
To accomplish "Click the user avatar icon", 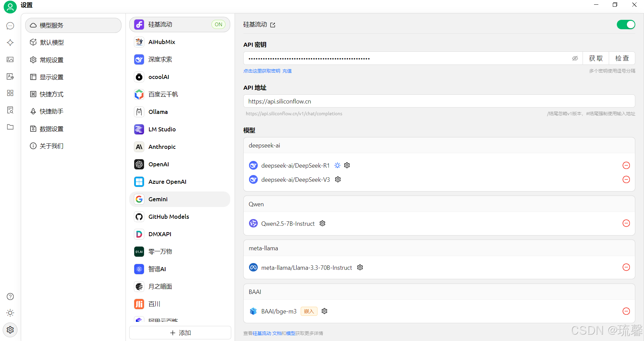I will (x=10, y=7).
